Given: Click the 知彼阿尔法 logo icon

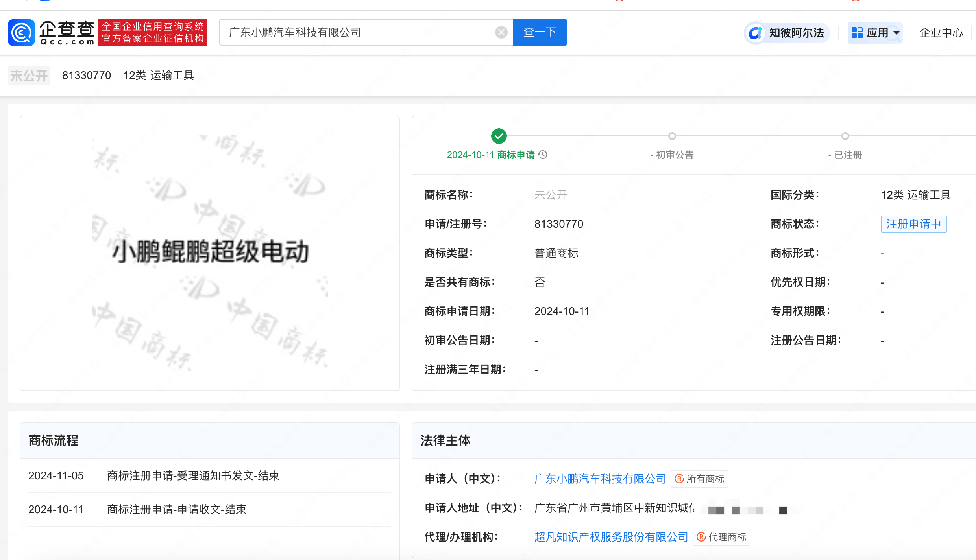Looking at the screenshot, I should (x=755, y=33).
